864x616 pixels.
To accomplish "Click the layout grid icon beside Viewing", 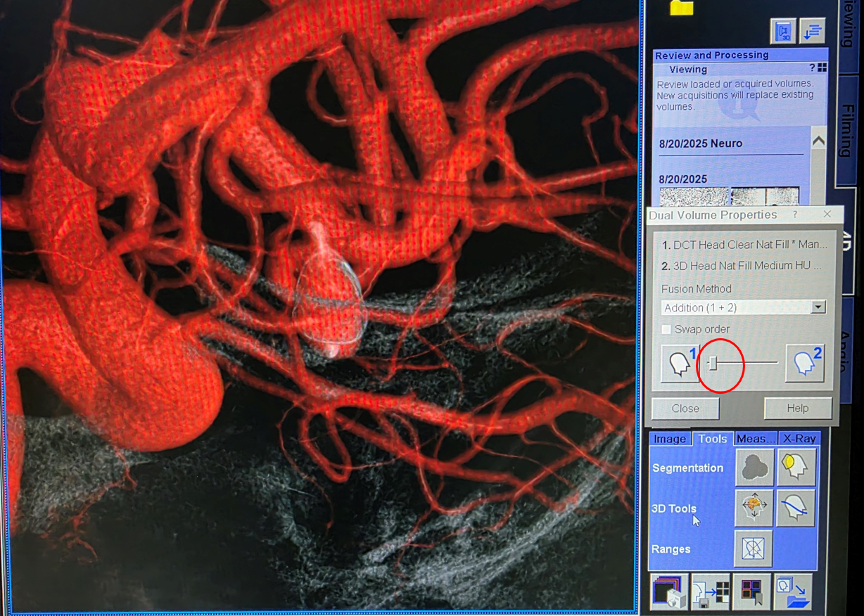I will (822, 68).
